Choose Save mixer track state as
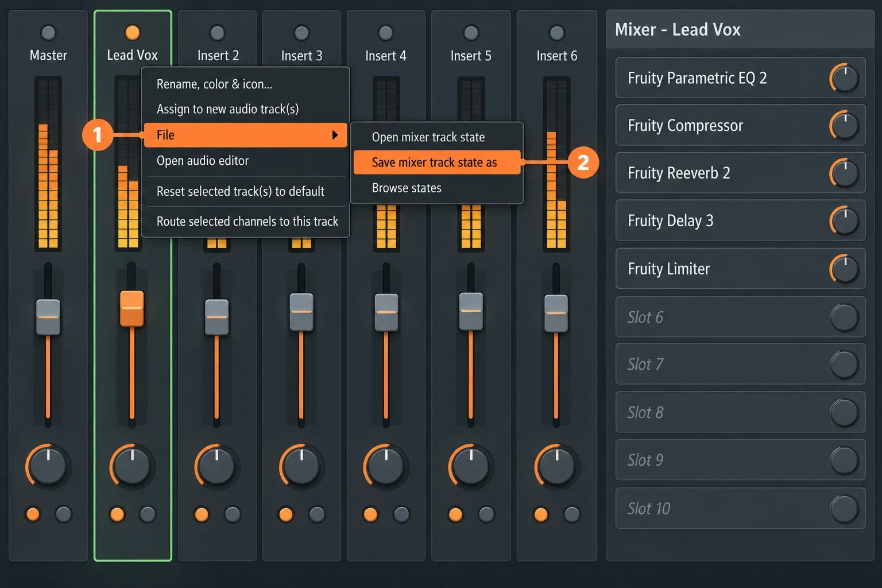 coord(437,163)
